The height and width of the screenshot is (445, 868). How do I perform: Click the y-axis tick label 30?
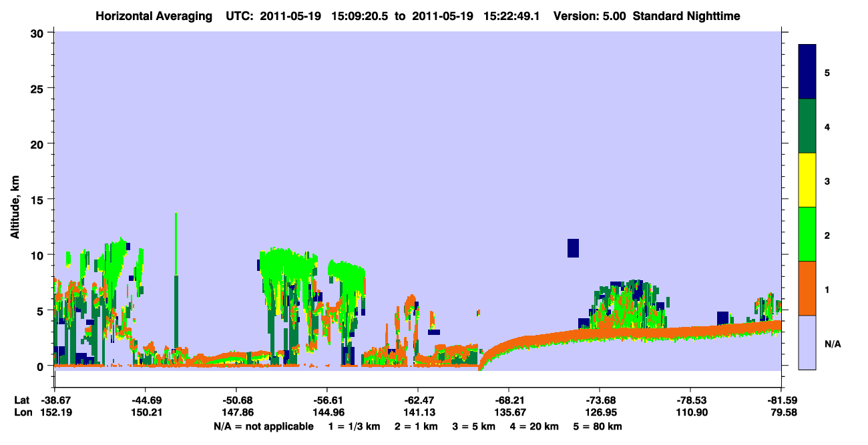[x=39, y=33]
